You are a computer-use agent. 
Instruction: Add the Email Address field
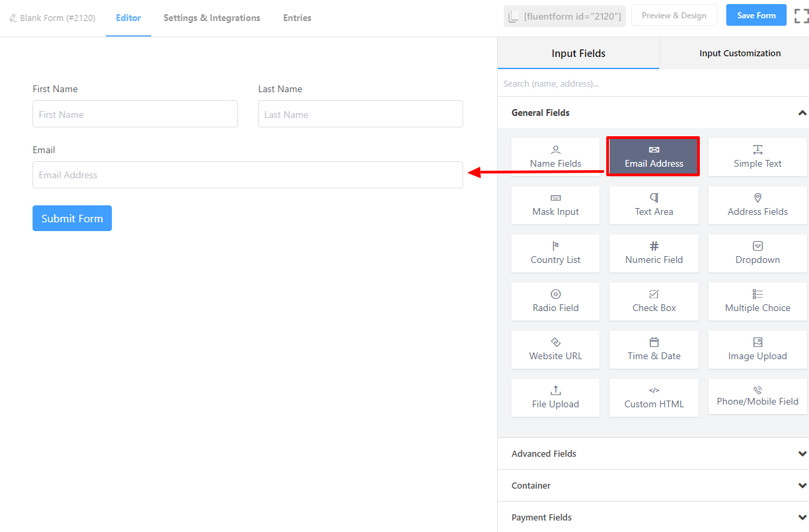(653, 157)
